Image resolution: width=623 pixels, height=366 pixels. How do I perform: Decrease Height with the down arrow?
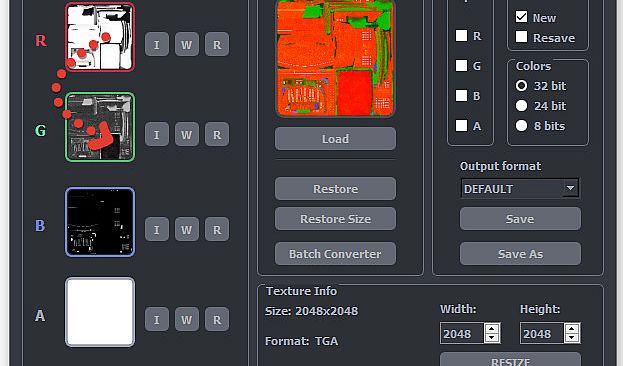tap(572, 338)
